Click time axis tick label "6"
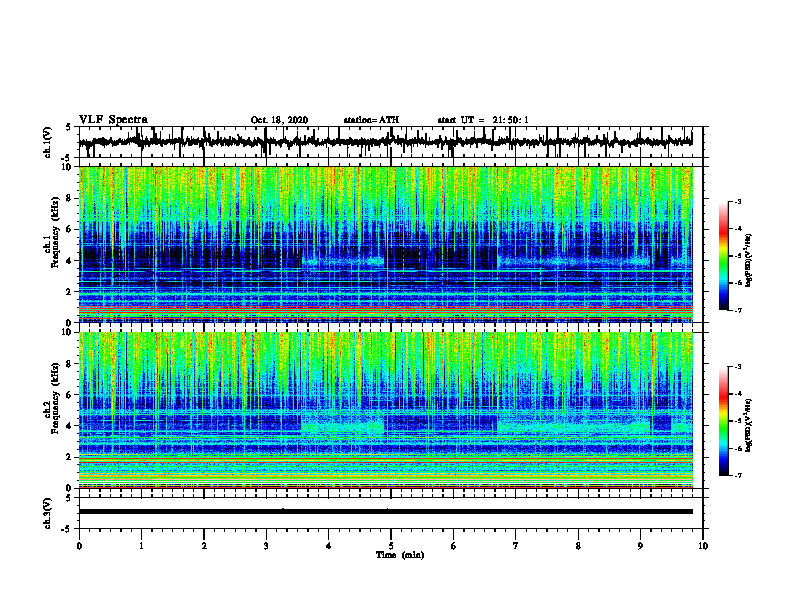This screenshot has height=612, width=792. click(x=454, y=546)
